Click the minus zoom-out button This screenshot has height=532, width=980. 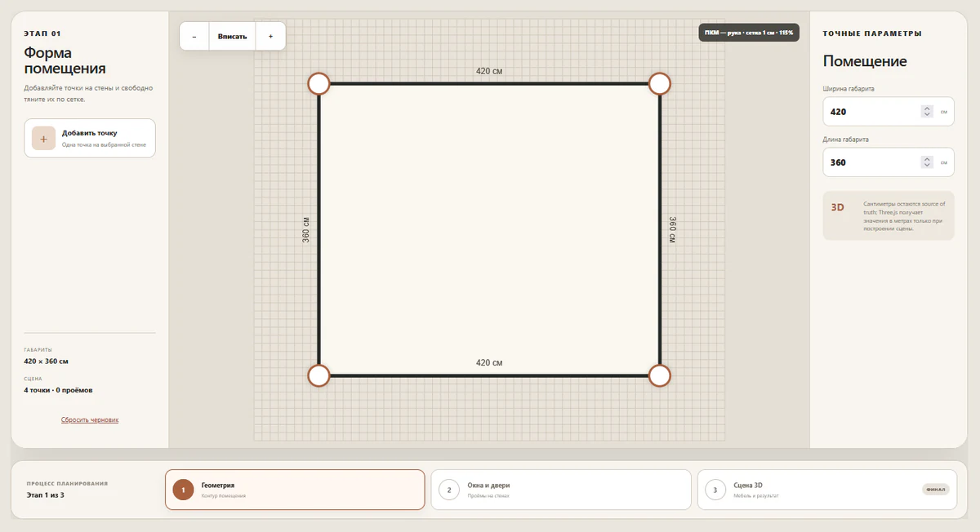pos(194,36)
